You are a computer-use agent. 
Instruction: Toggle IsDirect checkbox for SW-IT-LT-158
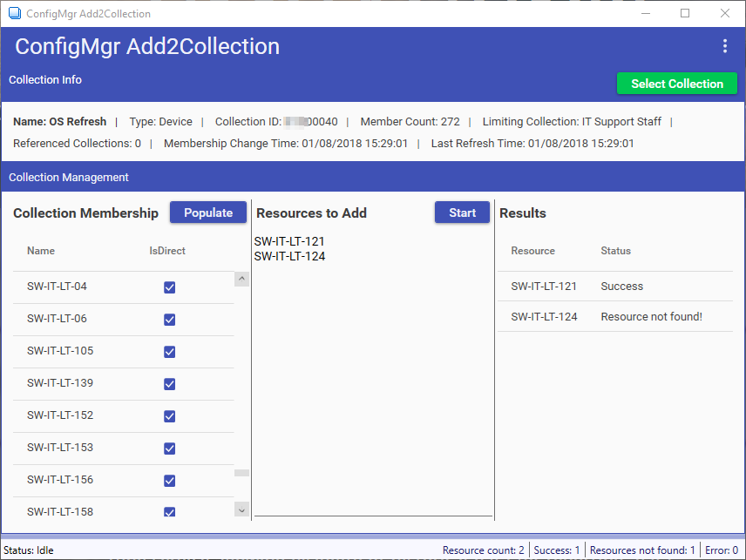pyautogui.click(x=169, y=512)
